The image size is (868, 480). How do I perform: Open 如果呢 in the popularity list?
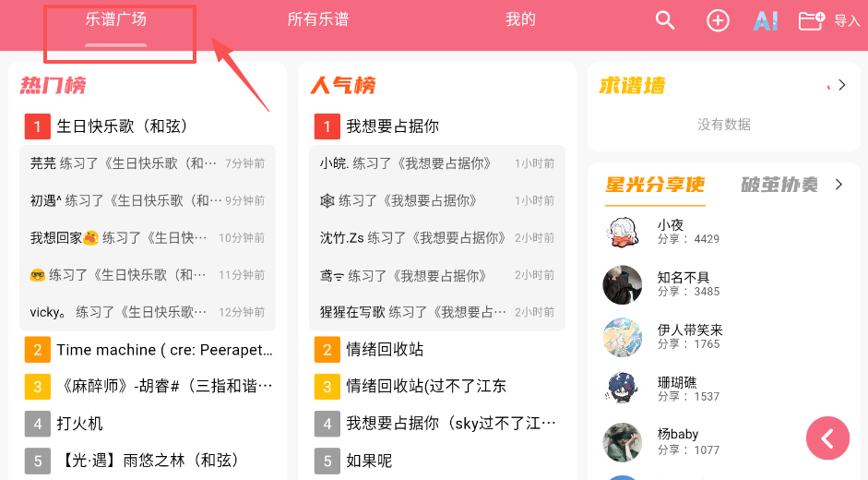tap(369, 461)
